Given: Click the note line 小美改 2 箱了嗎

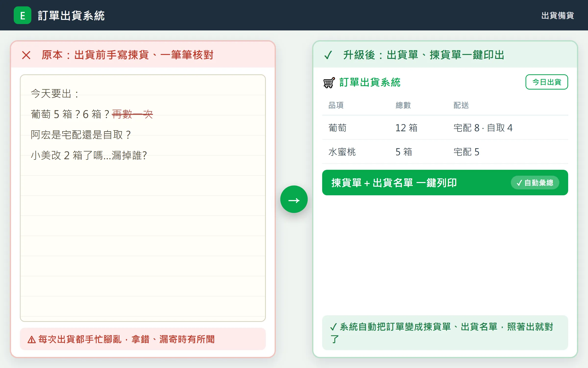Looking at the screenshot, I should (x=89, y=155).
